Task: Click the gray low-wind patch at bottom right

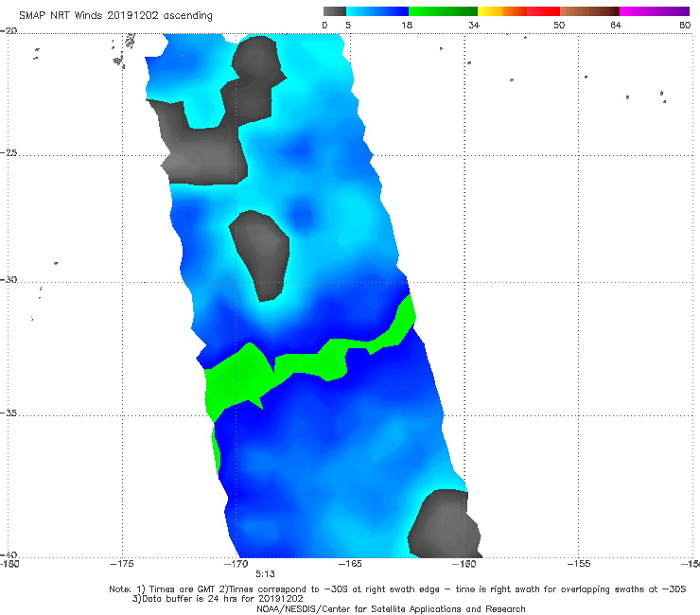Action: coord(446,523)
